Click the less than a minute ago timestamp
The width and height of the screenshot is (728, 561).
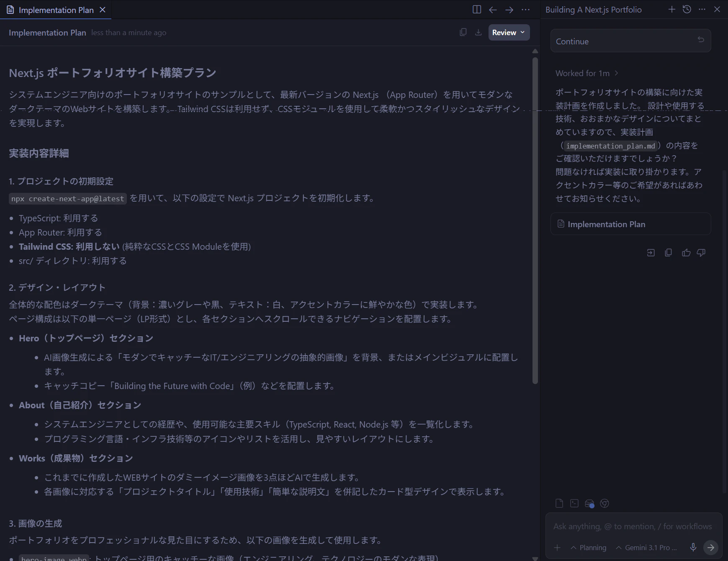coord(129,33)
